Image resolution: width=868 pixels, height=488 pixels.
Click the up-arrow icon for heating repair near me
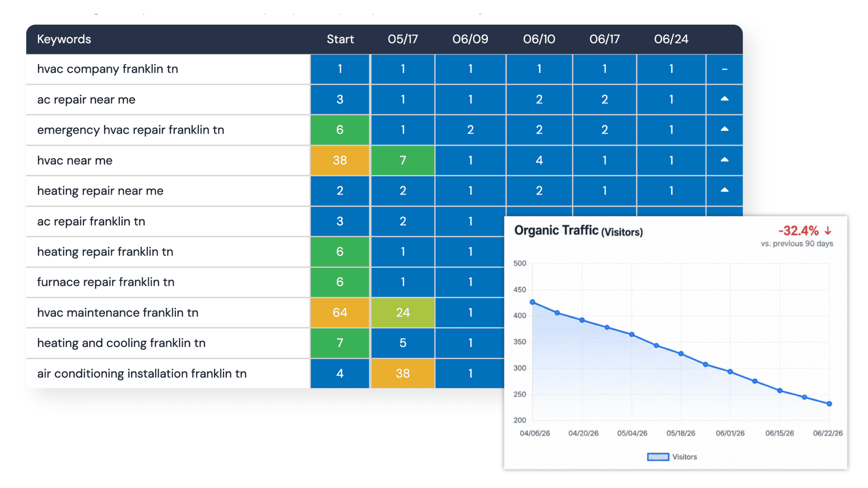tap(724, 190)
